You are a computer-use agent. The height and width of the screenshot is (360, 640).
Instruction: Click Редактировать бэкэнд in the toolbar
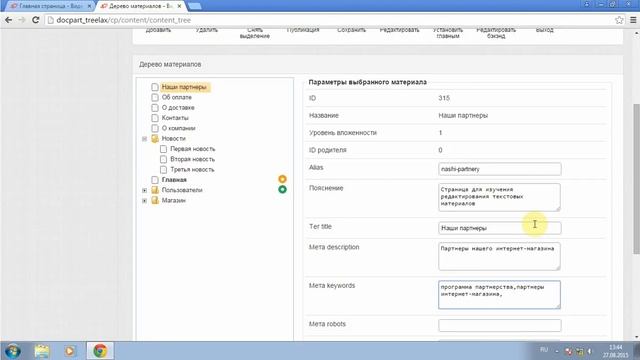(x=496, y=33)
